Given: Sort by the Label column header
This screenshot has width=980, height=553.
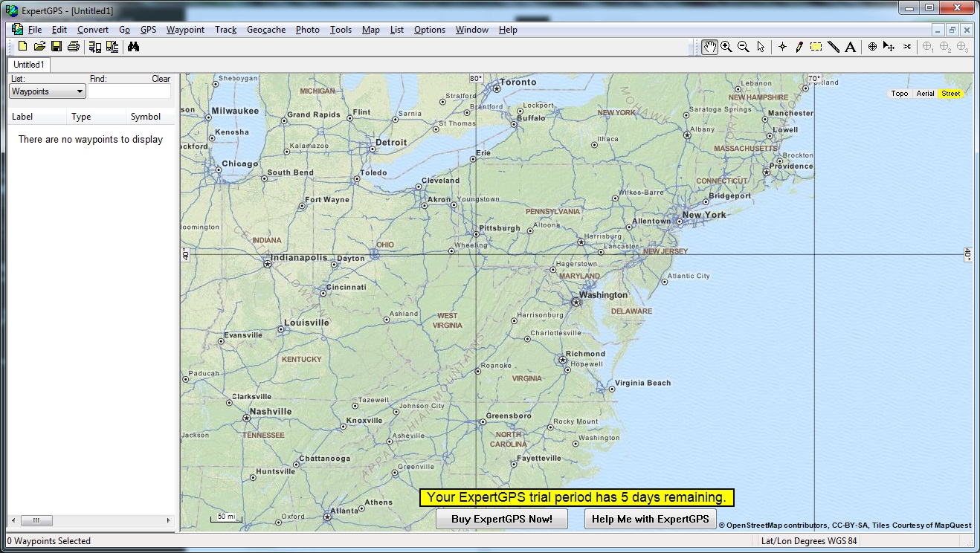Looking at the screenshot, I should pos(37,117).
